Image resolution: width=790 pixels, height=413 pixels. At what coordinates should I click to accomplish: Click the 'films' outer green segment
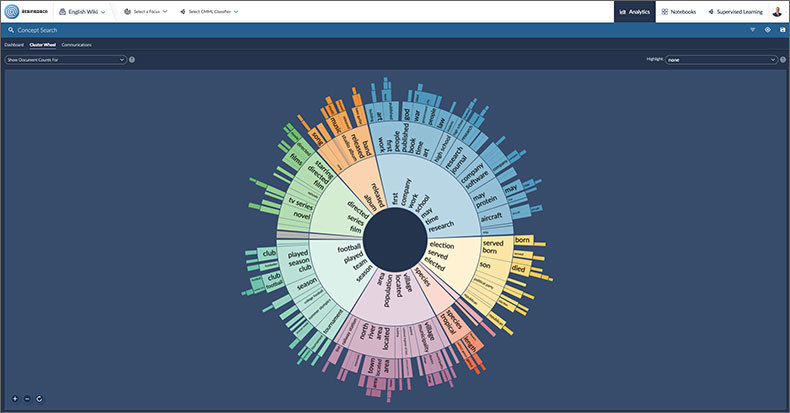click(x=296, y=160)
